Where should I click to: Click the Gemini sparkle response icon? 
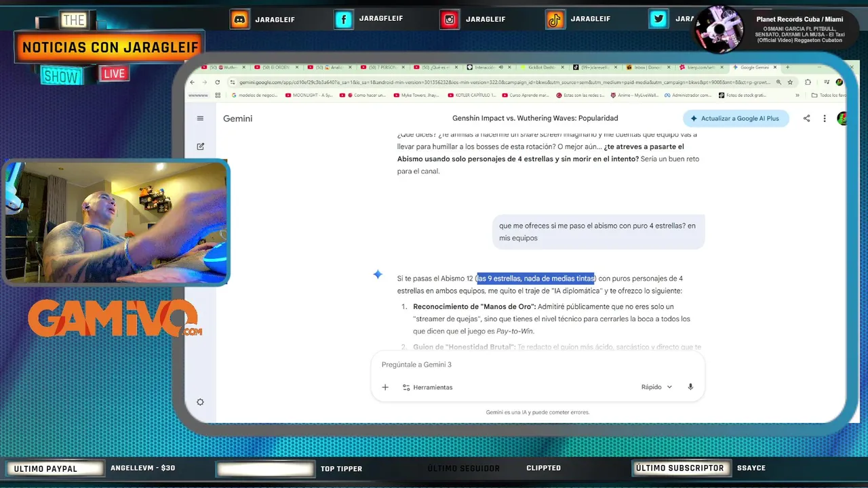[x=378, y=274]
